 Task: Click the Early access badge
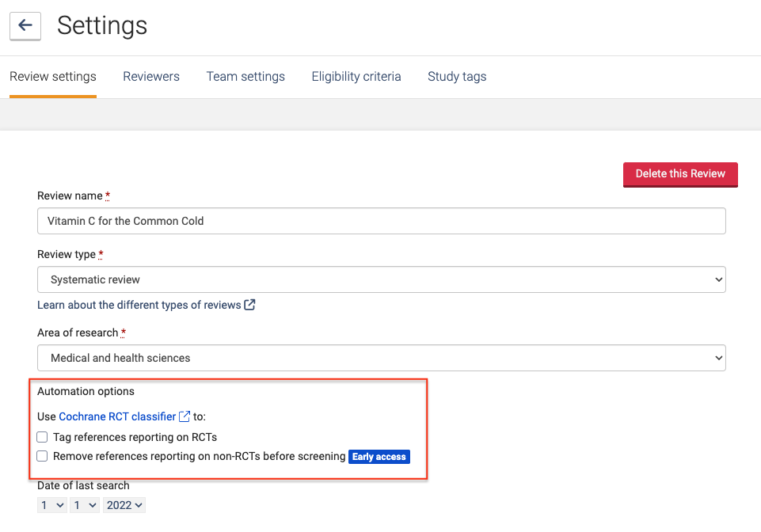(x=379, y=457)
